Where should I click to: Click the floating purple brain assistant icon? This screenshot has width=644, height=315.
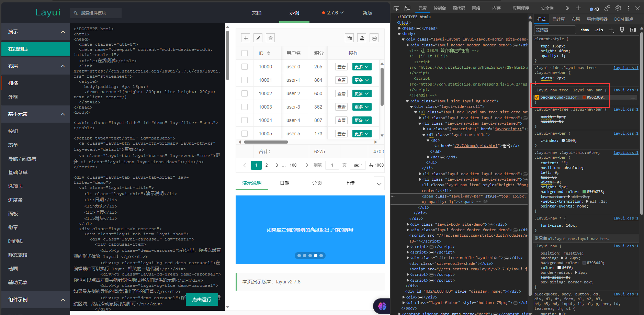(382, 306)
